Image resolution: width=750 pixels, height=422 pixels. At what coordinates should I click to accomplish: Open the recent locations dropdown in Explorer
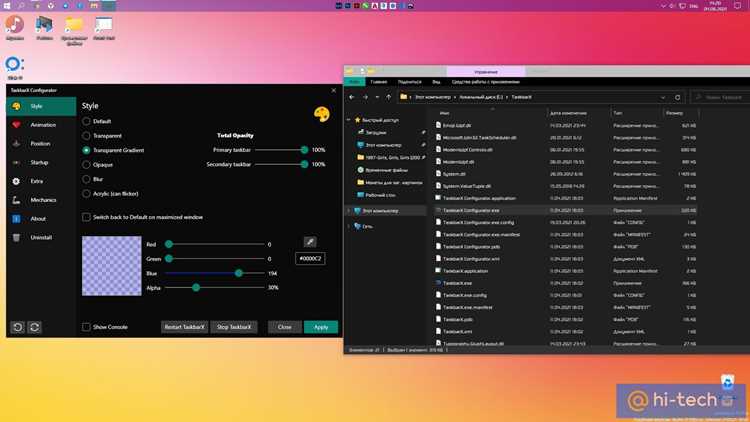click(x=377, y=97)
